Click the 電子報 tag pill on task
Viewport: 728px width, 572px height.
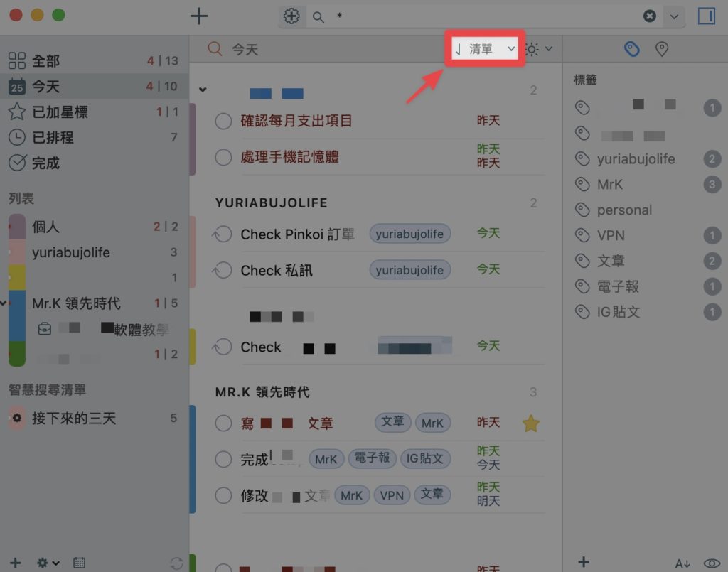pos(373,458)
